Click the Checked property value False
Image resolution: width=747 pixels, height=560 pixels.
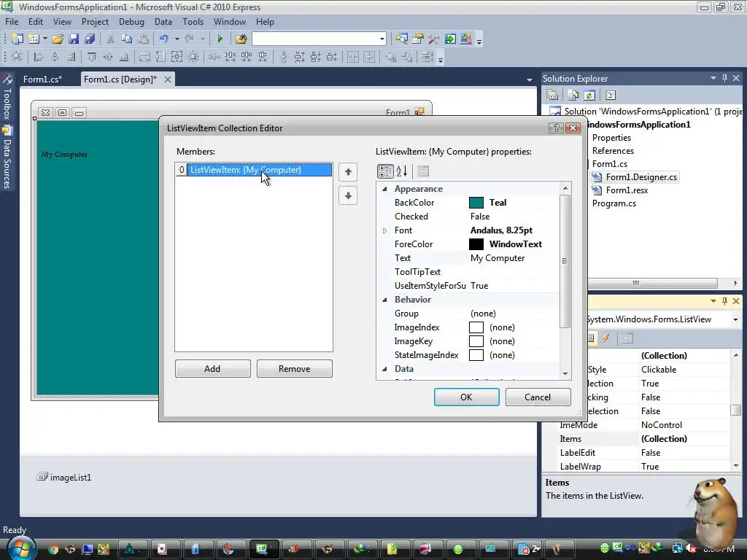tap(480, 217)
